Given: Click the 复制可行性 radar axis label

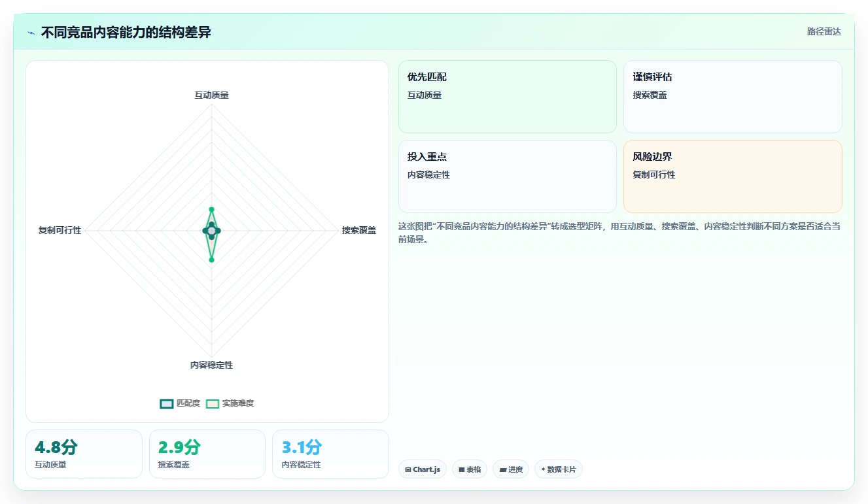Looking at the screenshot, I should 60,230.
